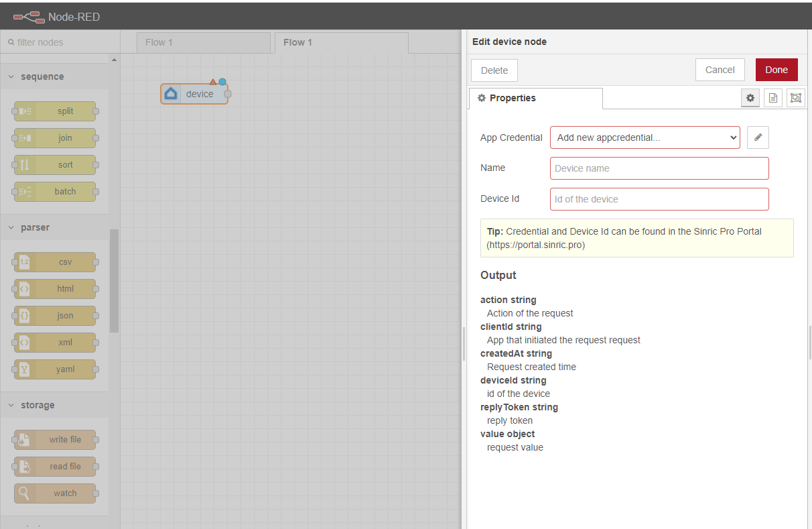Open node appearance settings icon

[795, 98]
